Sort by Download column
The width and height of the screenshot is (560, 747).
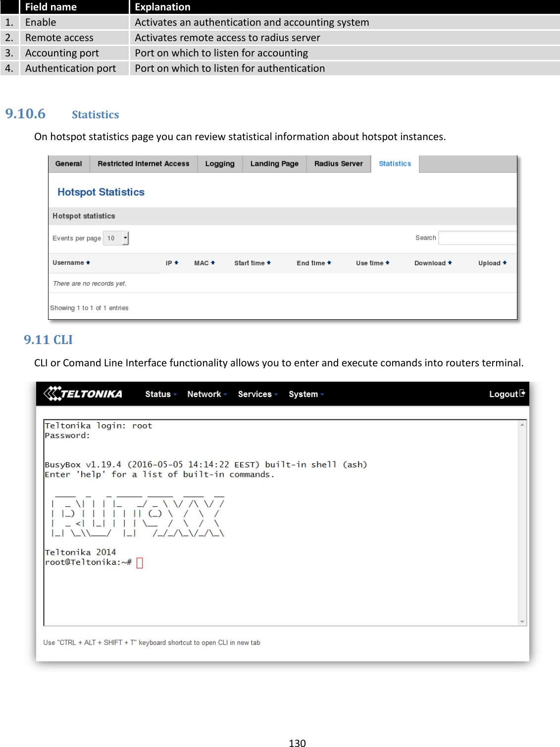click(x=432, y=263)
